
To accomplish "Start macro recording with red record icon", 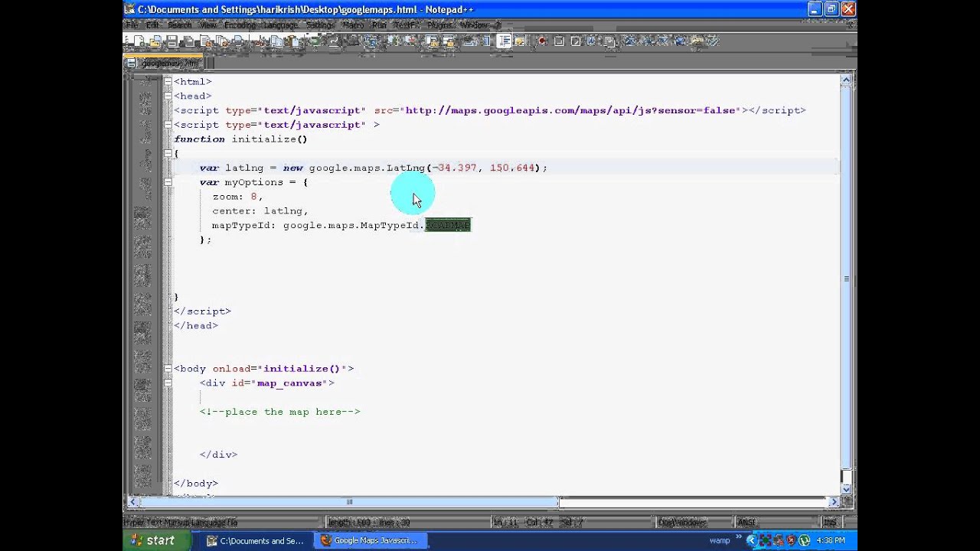I will click(542, 41).
